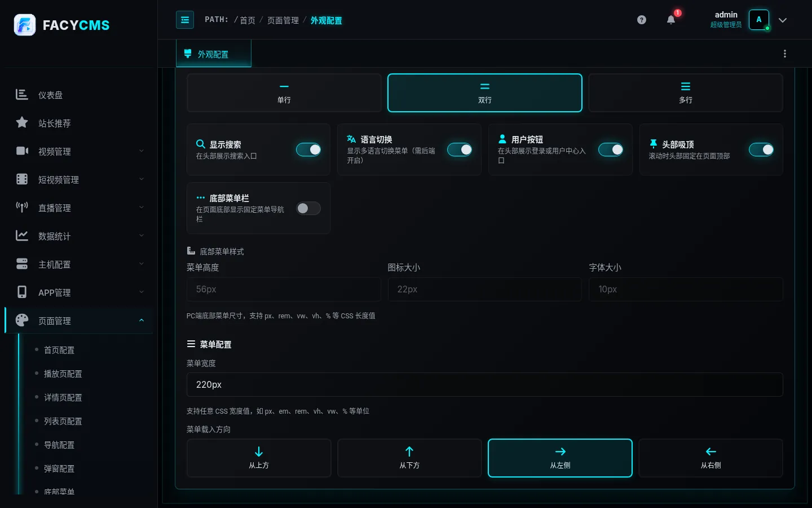Toggle the 语言切换 switch
Image resolution: width=812 pixels, height=508 pixels.
point(460,150)
